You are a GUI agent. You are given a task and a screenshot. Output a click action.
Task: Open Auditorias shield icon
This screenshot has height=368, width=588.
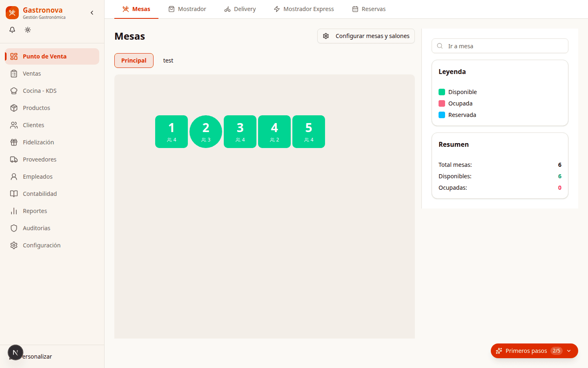click(x=14, y=228)
